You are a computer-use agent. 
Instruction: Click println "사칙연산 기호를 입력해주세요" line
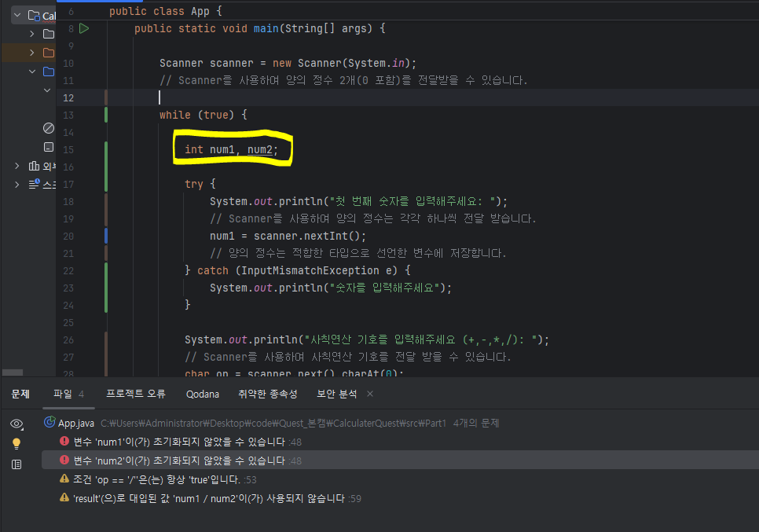click(x=367, y=339)
